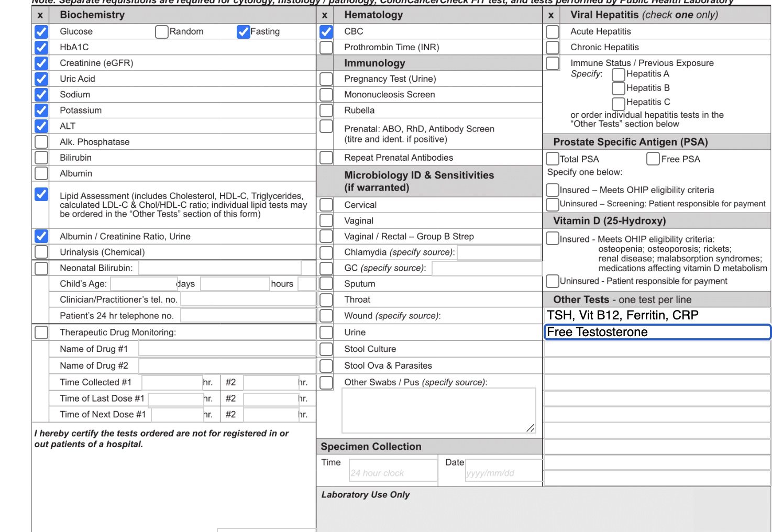Check PSA Insured – Meets OHIP criteria
This screenshot has width=772, height=532.
point(553,190)
